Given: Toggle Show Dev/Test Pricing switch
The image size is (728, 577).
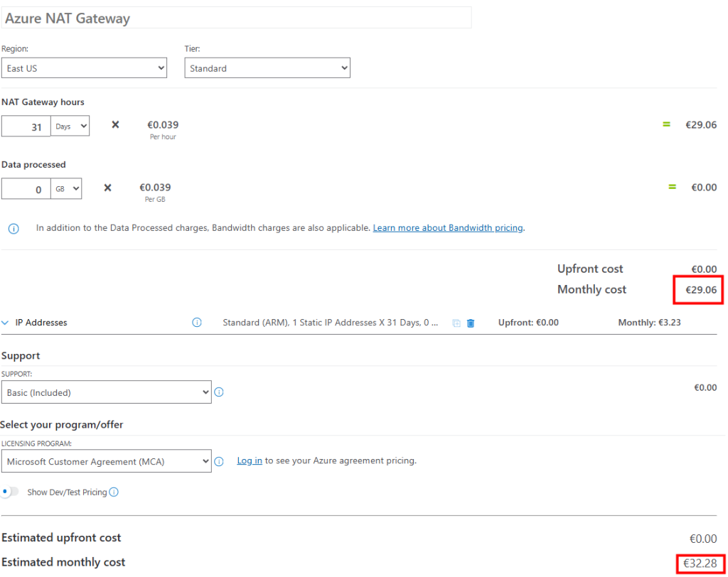Looking at the screenshot, I should point(10,492).
